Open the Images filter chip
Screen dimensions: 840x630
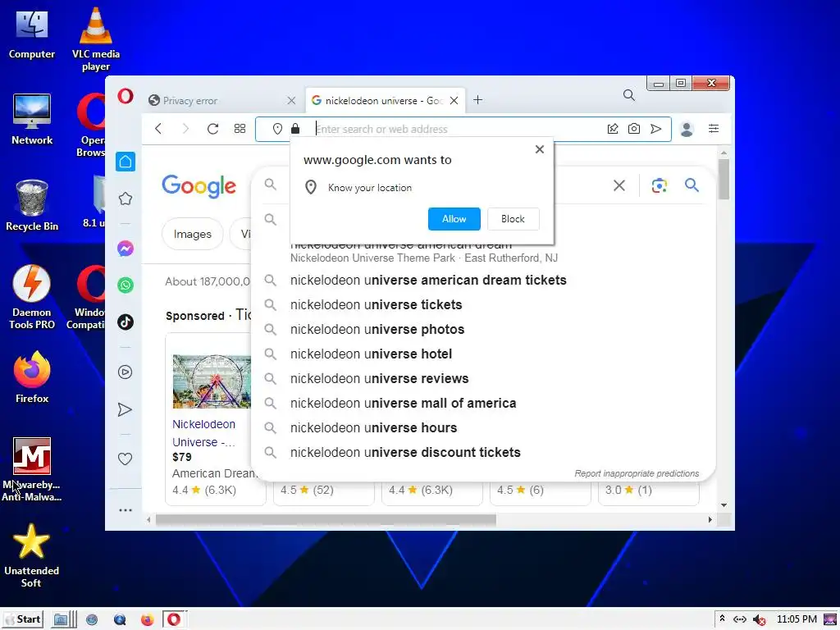tap(192, 234)
